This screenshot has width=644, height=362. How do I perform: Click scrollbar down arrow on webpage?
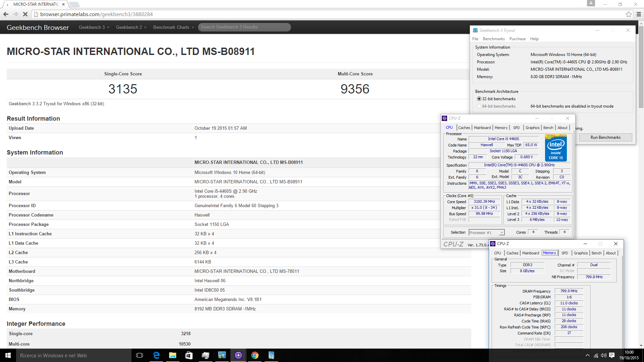tap(641, 346)
